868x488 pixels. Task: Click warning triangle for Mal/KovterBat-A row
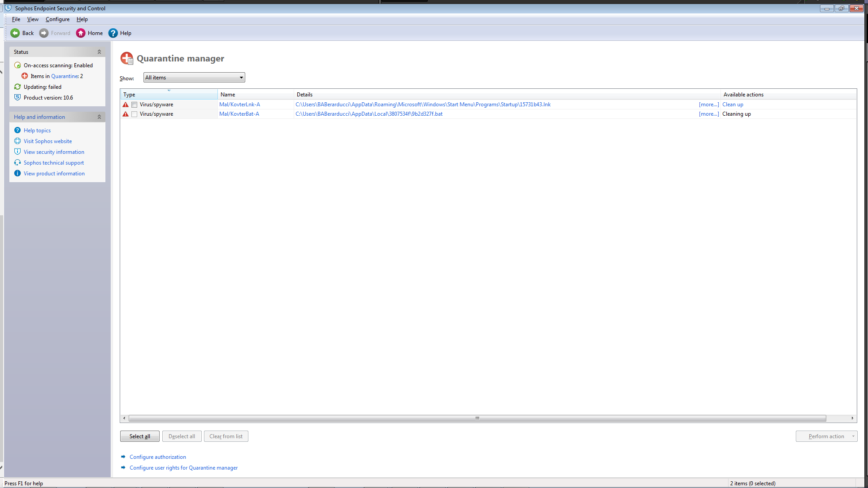pyautogui.click(x=126, y=114)
